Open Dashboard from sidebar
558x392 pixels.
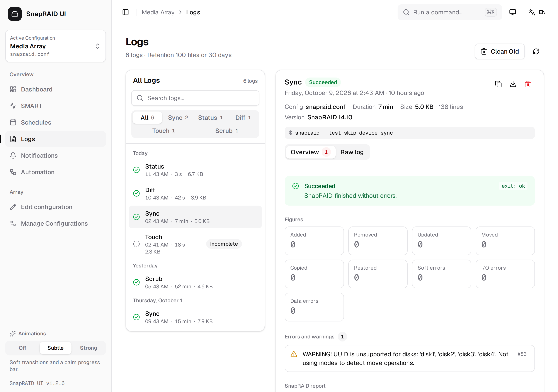click(x=56, y=89)
